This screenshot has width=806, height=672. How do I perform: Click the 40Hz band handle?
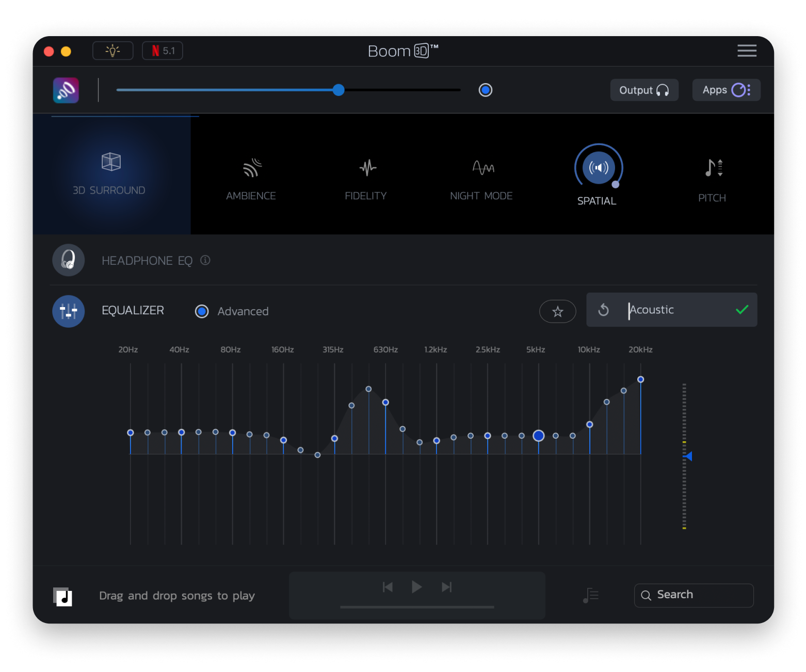(x=182, y=432)
